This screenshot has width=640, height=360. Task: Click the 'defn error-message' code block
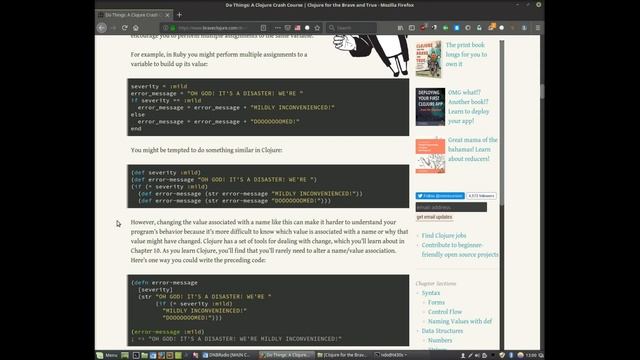tap(268, 310)
